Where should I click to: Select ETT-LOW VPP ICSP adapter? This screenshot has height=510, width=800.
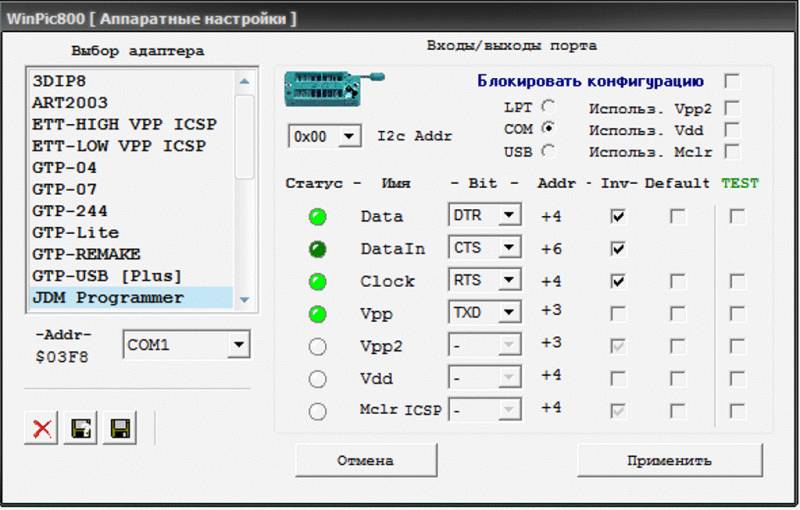pos(132,146)
